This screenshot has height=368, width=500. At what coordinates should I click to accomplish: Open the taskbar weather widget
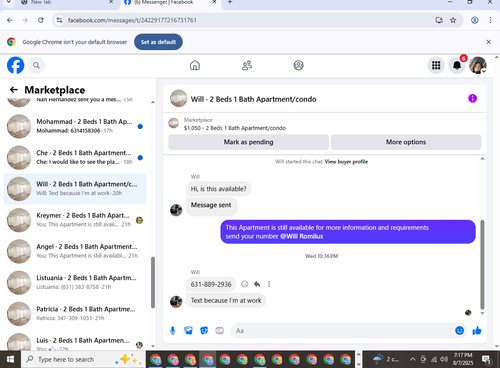[385, 359]
